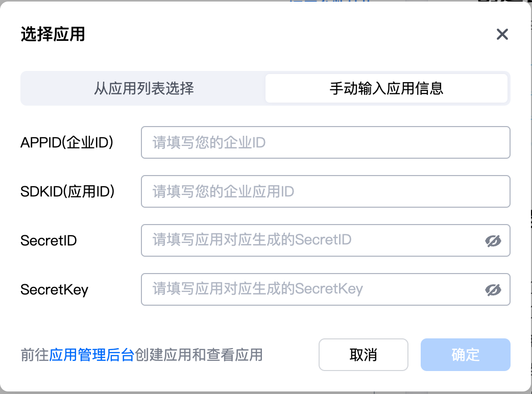Image resolution: width=532 pixels, height=394 pixels.
Task: Click into the SDKID(应用ID) text box
Action: [x=326, y=191]
